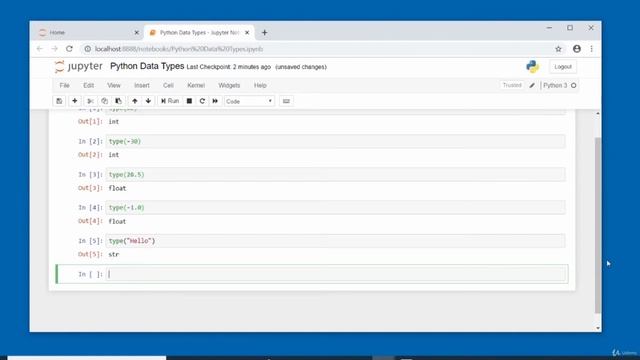640x360 pixels.
Task: Open a new browser tab
Action: coord(264,32)
